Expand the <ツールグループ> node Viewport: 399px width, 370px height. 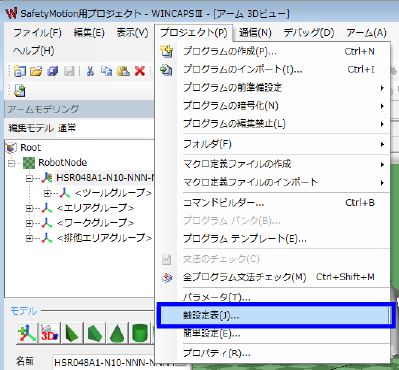click(x=47, y=193)
